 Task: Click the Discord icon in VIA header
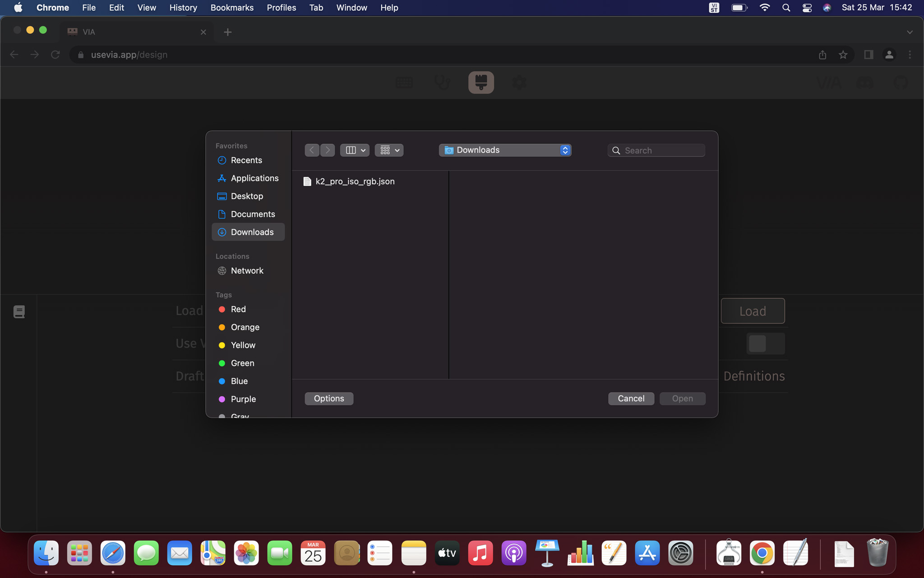point(865,83)
